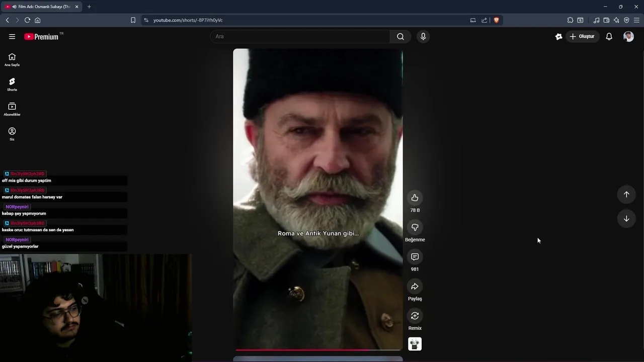The image size is (644, 362).
Task: Bookmark this page
Action: click(x=133, y=20)
